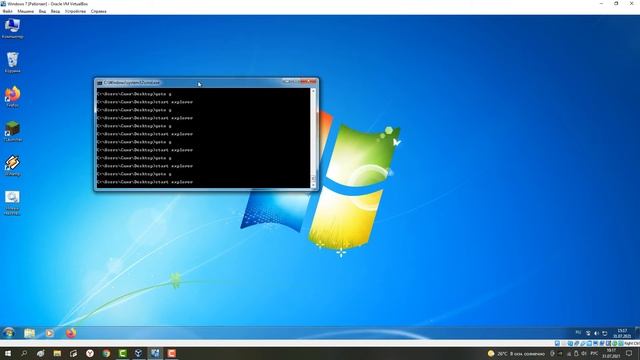The height and width of the screenshot is (360, 640).
Task: Open the Ввод menu in VirtualBox
Action: (x=55, y=11)
